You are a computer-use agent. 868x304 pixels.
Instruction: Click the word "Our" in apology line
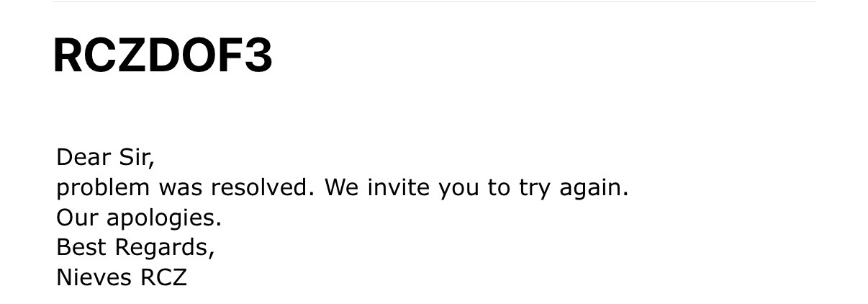pos(73,218)
